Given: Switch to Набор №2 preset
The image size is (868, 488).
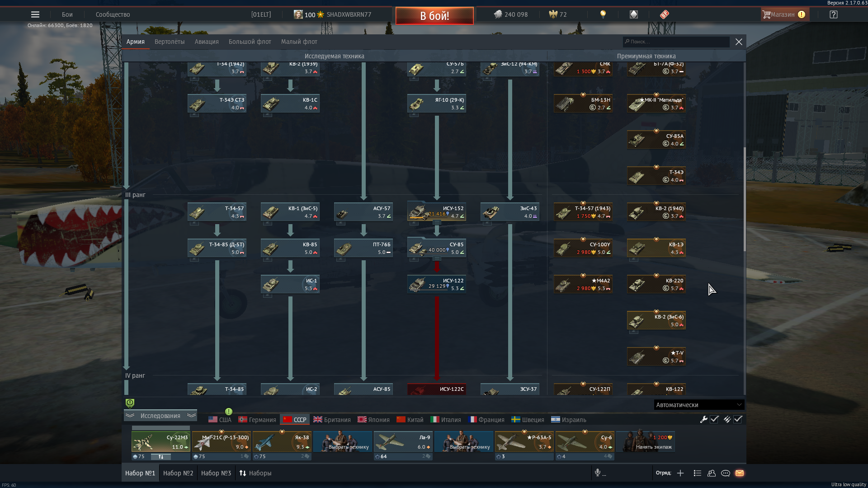Looking at the screenshot, I should click(x=178, y=473).
